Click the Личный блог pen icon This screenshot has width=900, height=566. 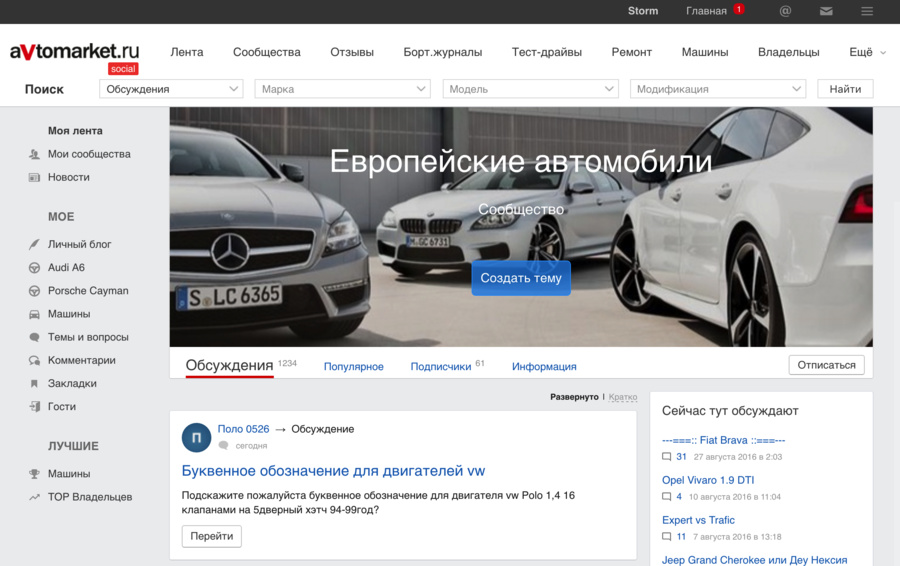coord(34,244)
